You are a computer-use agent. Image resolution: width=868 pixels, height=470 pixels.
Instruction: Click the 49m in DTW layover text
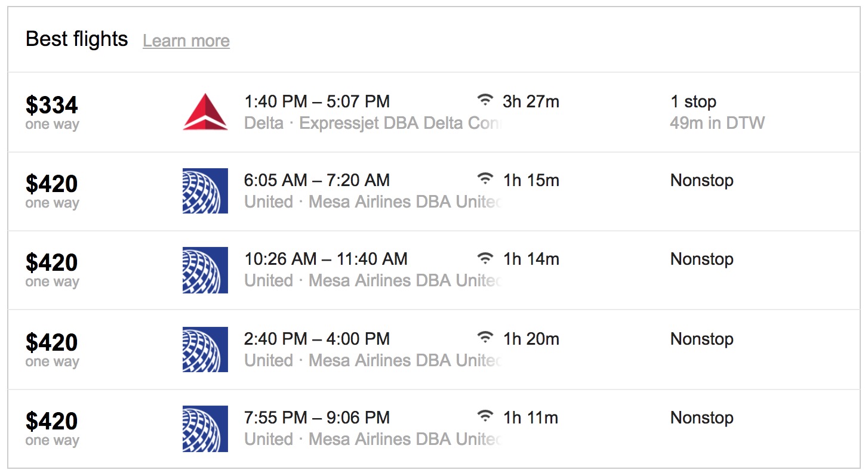717,123
